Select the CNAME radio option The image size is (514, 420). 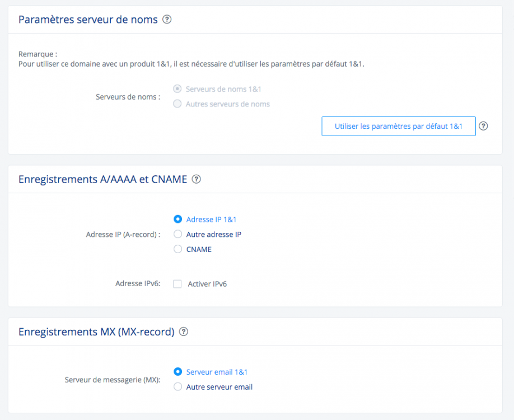(x=178, y=249)
